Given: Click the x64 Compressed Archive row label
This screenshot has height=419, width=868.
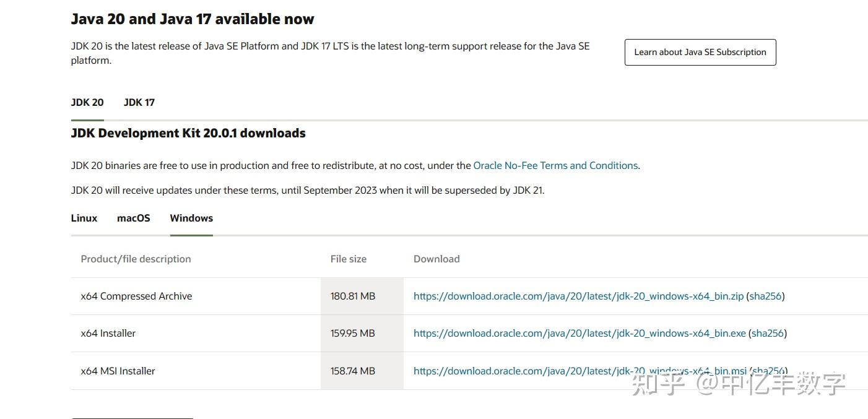Looking at the screenshot, I should [x=136, y=296].
